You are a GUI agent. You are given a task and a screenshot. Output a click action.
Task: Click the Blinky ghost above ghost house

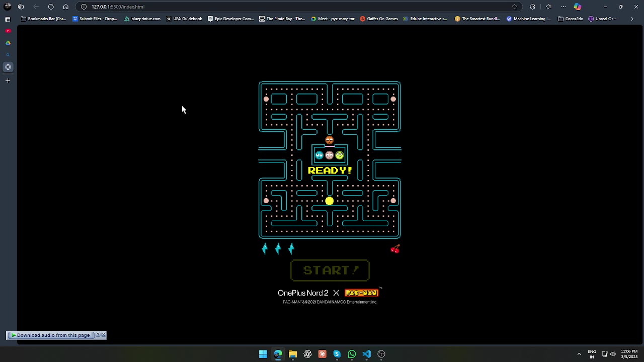point(330,140)
